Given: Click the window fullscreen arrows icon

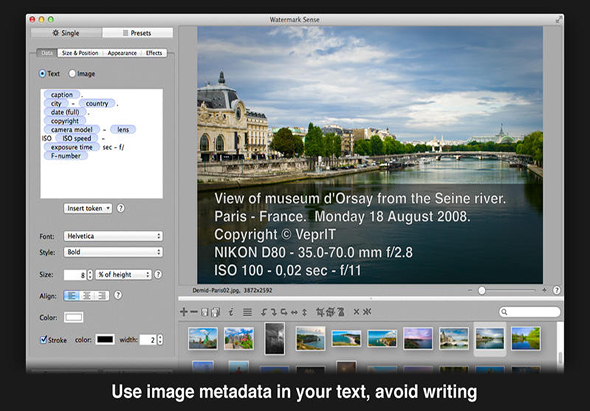Looking at the screenshot, I should pos(558,20).
